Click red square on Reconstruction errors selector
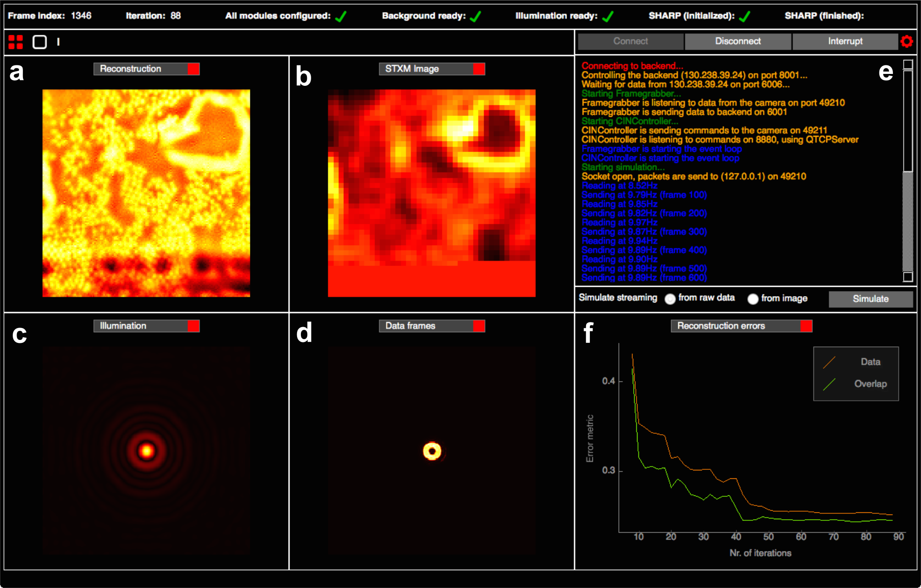Screen dimensions: 921x588 (806, 326)
